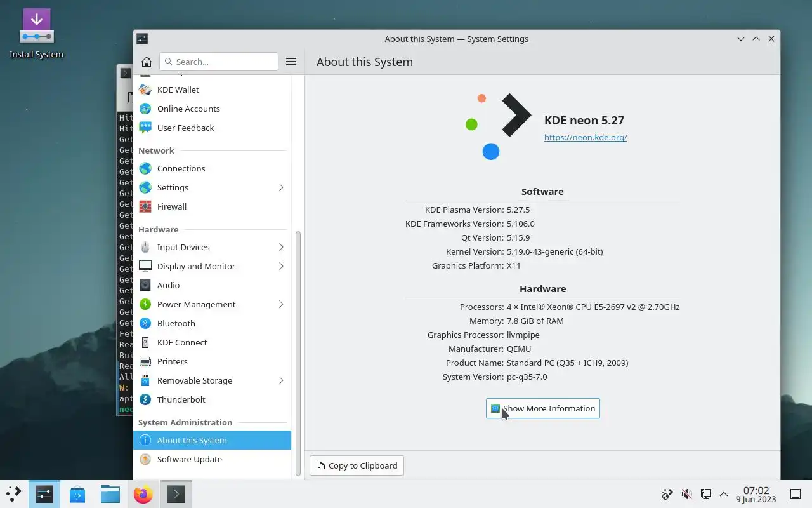This screenshot has width=812, height=508.
Task: Expand the Removable Storage submenu arrow
Action: (x=280, y=380)
